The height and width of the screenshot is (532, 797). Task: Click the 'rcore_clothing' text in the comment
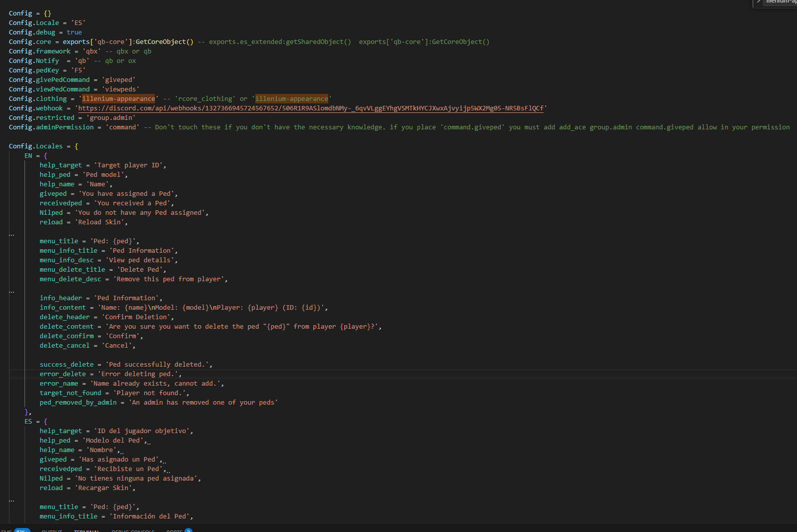(x=205, y=99)
